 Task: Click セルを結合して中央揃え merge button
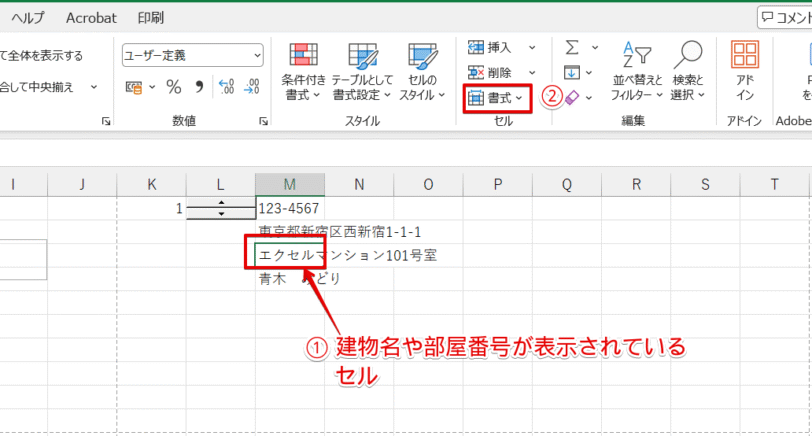tap(36, 87)
